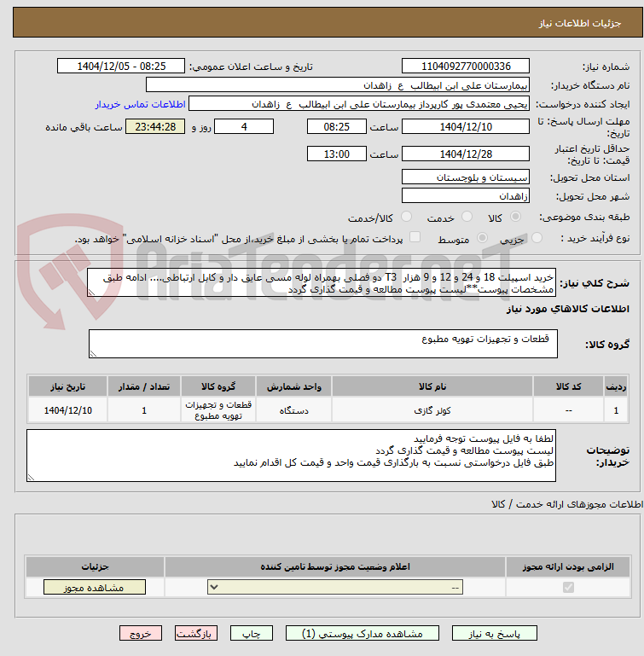Click the remaining days field showing 4
Viewport: 644px width, 656px height.
(x=244, y=126)
